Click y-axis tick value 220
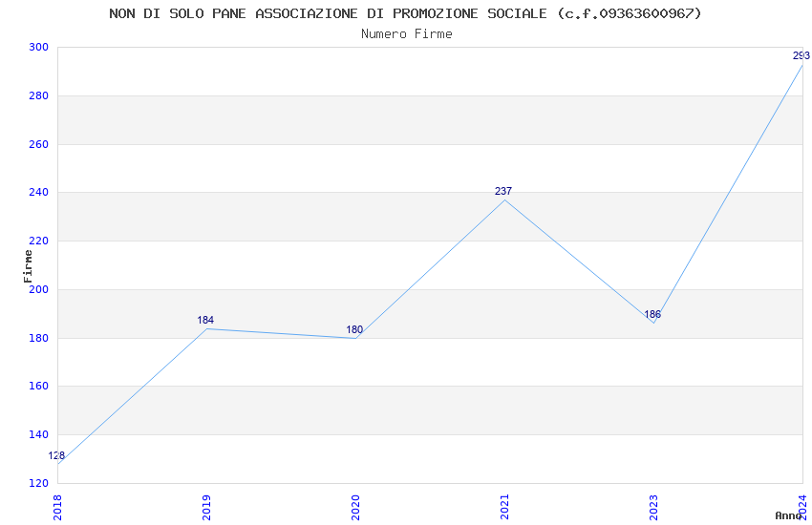812x525 pixels. [39, 241]
